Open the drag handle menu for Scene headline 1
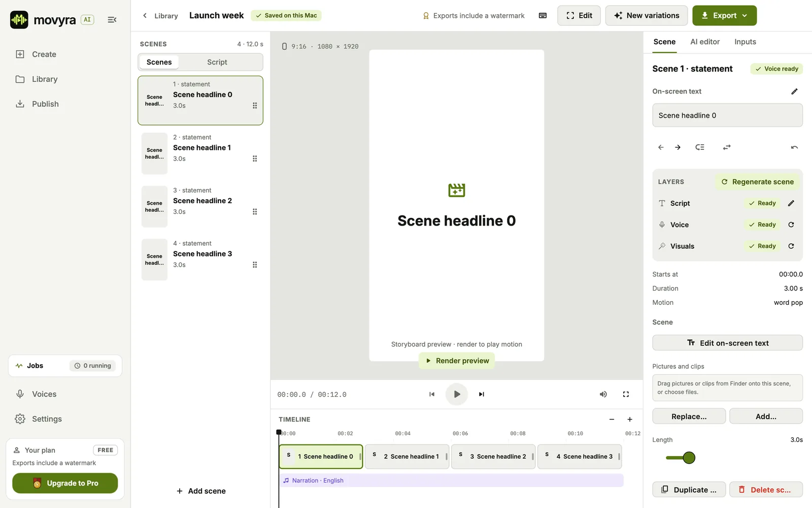The image size is (812, 508). 255,158
